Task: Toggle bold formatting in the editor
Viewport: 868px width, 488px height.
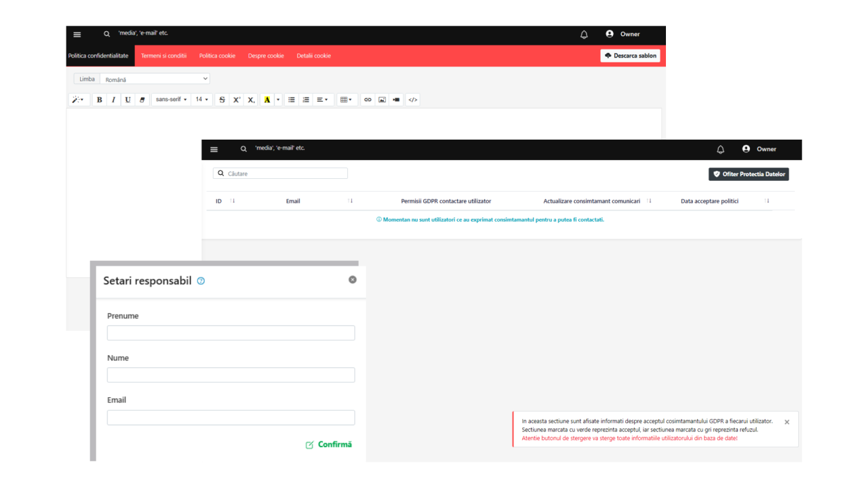Action: (99, 100)
